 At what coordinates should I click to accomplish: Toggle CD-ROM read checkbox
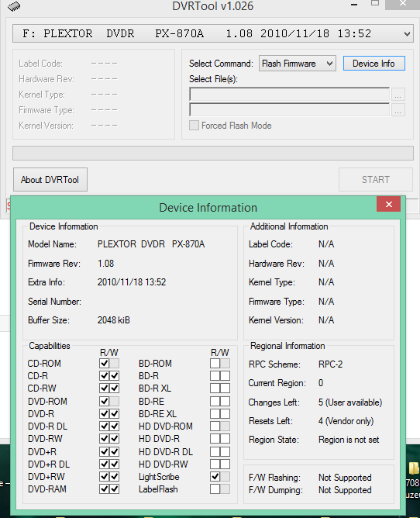(x=105, y=364)
